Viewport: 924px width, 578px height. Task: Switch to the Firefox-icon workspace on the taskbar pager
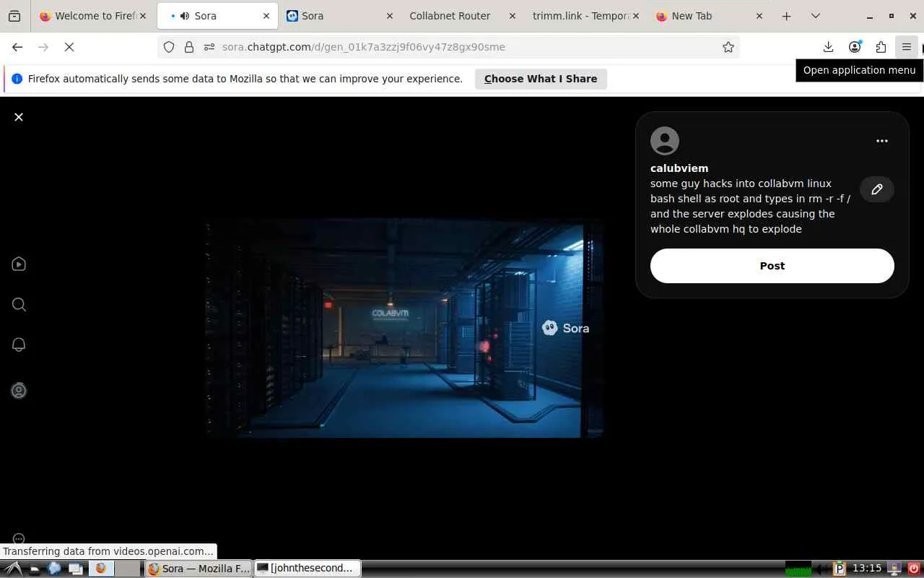[102, 569]
